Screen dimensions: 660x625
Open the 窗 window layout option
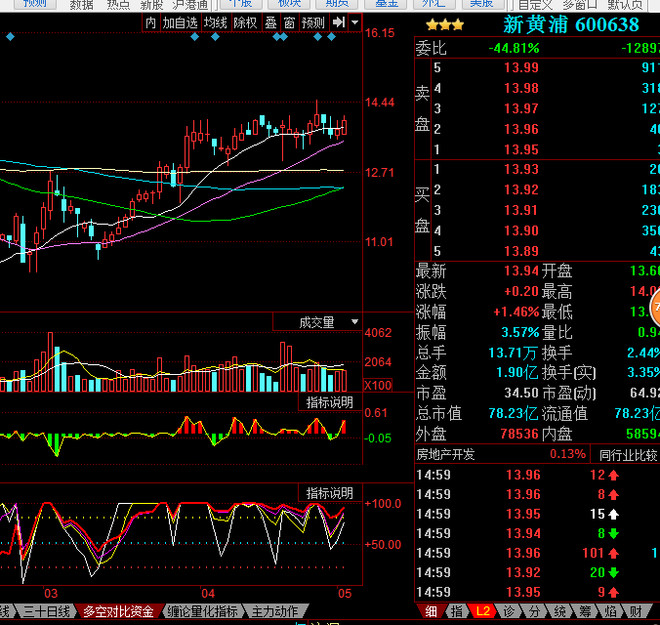[289, 23]
